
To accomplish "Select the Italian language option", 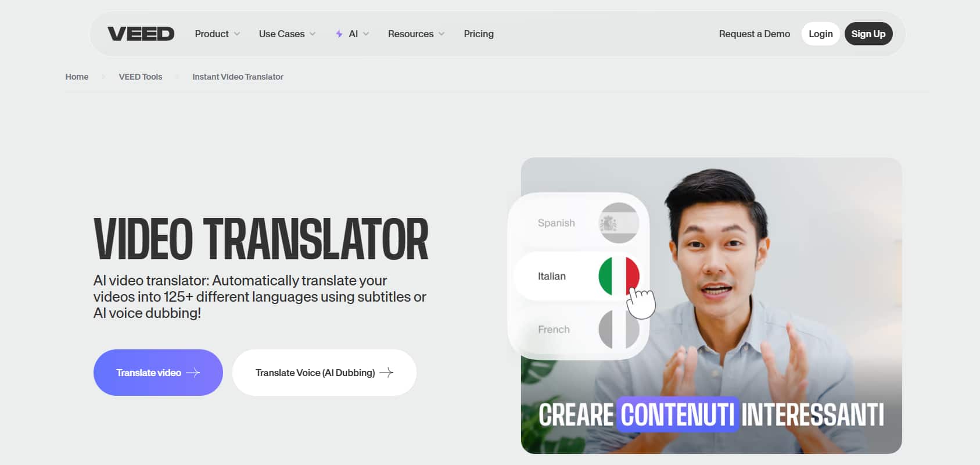I will (578, 276).
